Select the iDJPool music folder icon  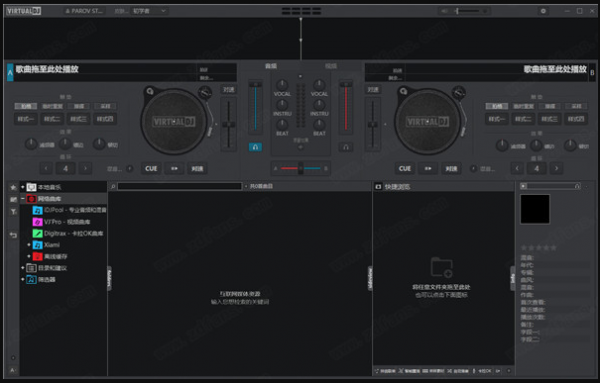pyautogui.click(x=37, y=210)
